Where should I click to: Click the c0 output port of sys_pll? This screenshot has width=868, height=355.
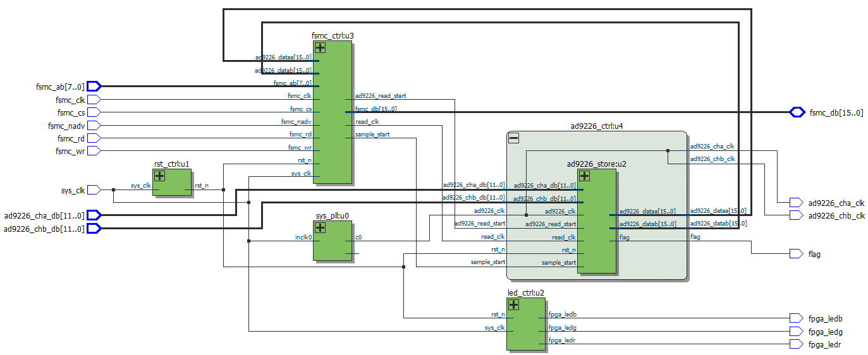coord(358,238)
